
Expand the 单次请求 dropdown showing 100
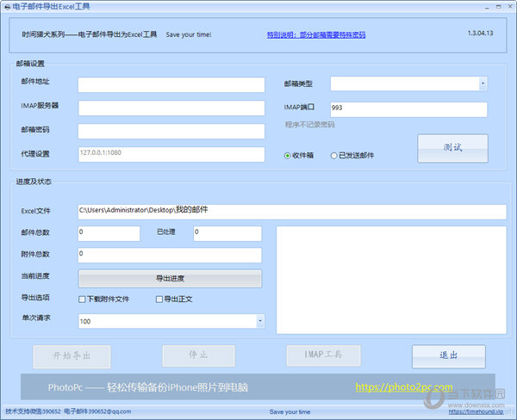260,321
